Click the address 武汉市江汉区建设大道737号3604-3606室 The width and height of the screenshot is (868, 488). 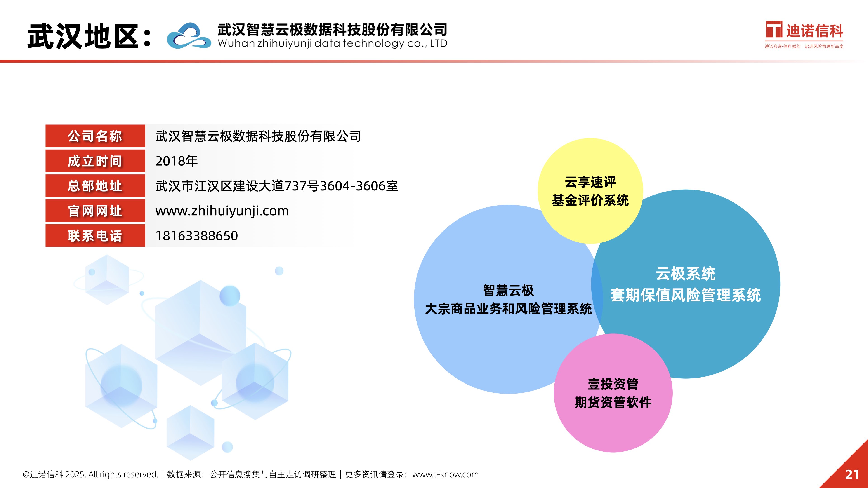click(277, 186)
